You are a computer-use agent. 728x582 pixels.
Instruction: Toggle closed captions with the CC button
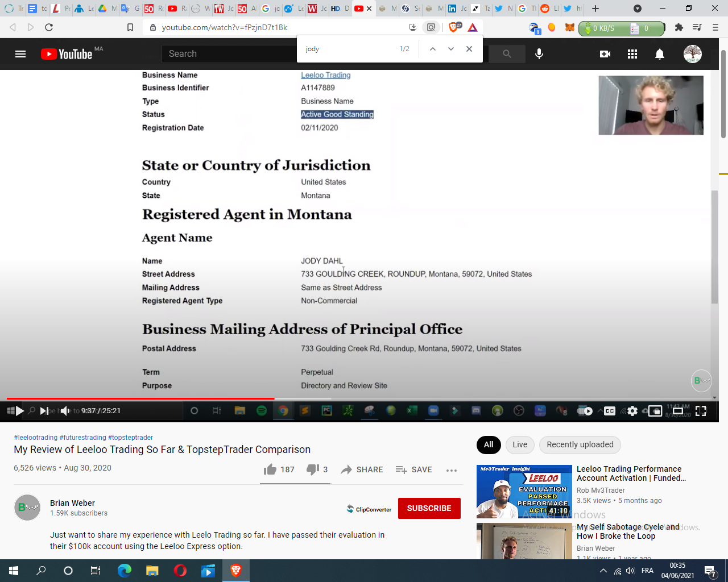pos(610,411)
